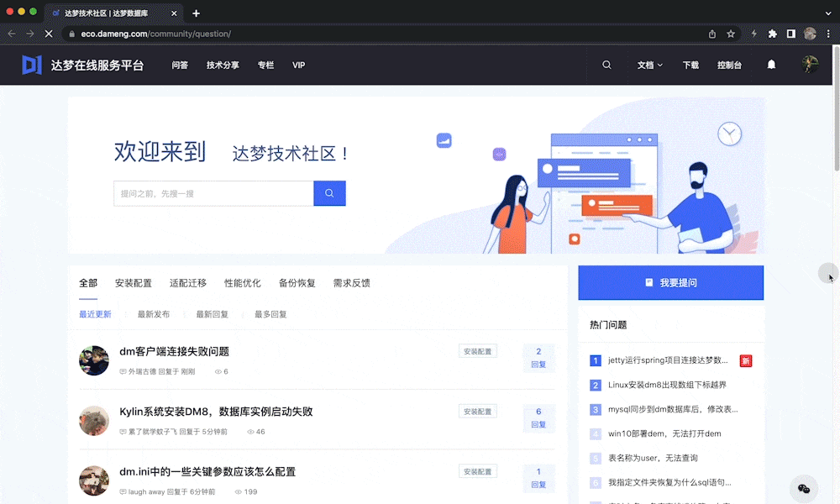840x504 pixels.
Task: Open the 控制台 link
Action: 729,65
